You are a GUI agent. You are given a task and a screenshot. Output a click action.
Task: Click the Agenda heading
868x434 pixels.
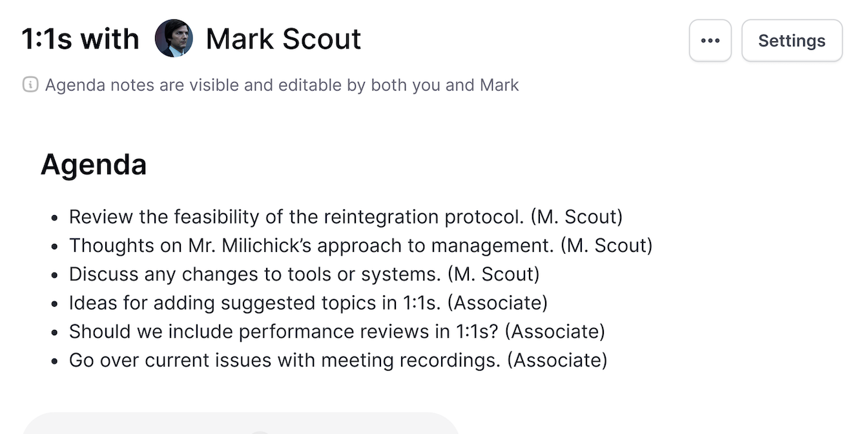pyautogui.click(x=94, y=165)
